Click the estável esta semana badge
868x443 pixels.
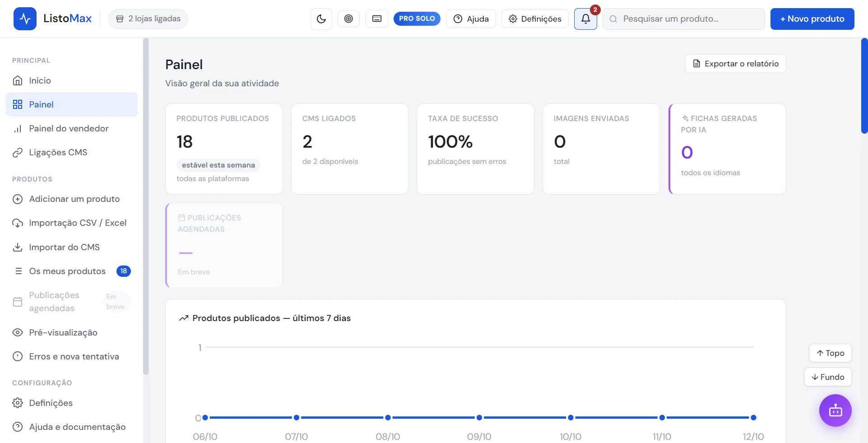(x=218, y=165)
